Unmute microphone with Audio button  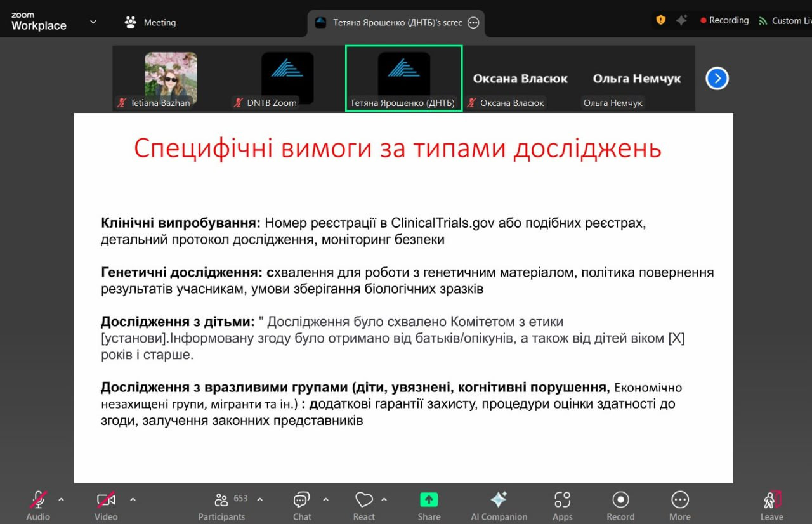[38, 506]
